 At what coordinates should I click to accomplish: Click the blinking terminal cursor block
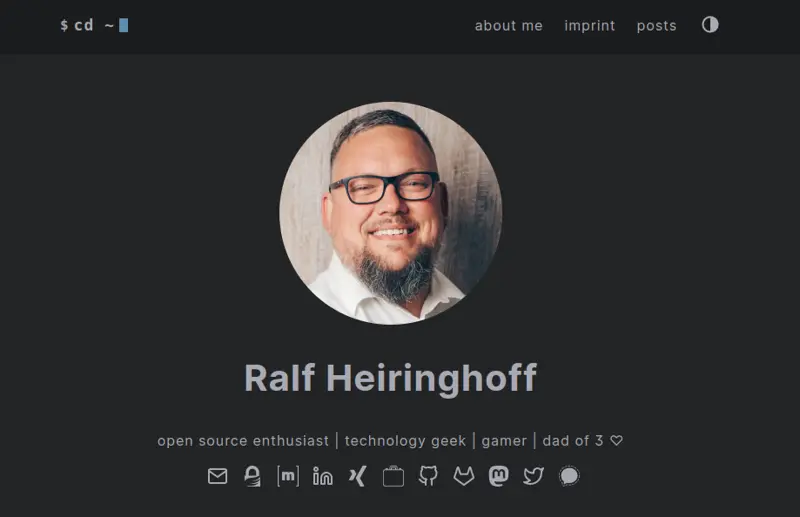pos(123,25)
